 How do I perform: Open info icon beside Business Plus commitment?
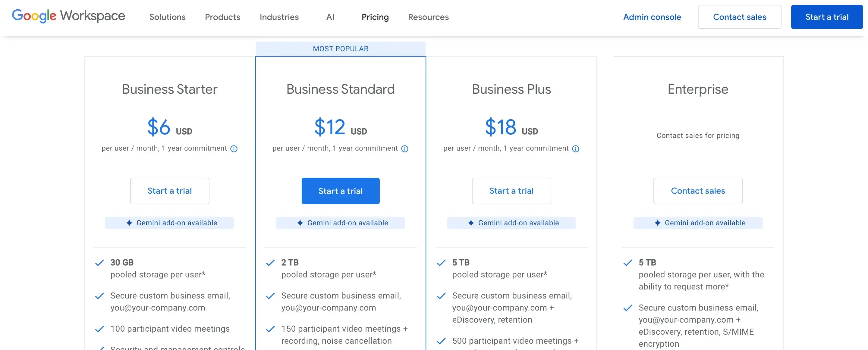tap(576, 148)
